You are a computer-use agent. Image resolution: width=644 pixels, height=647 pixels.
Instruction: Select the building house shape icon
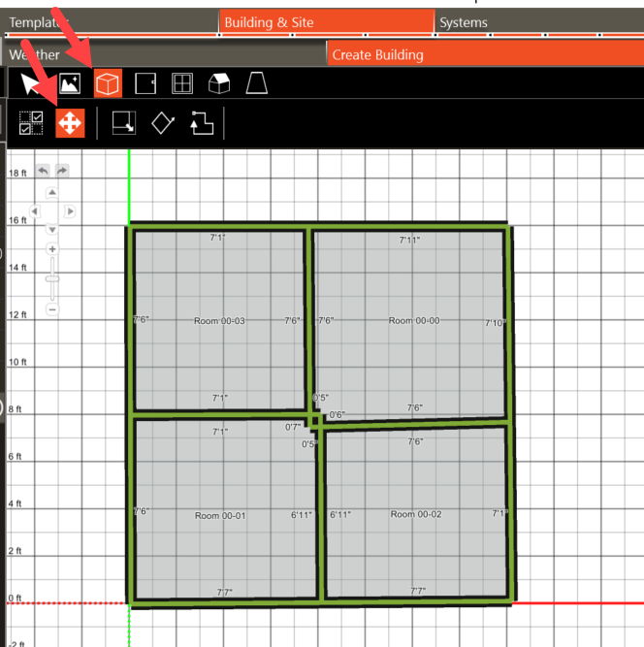[x=219, y=83]
